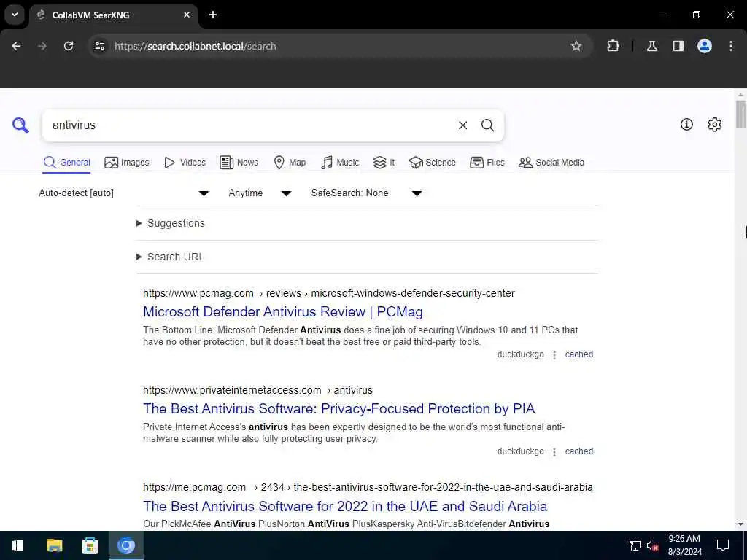Focus the antivirus search input field
The image size is (747, 560).
click(250, 125)
